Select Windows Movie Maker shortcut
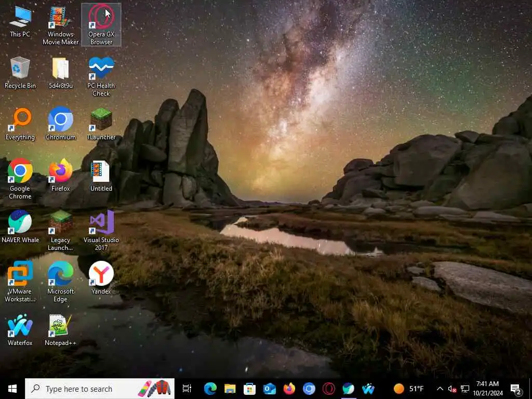532x399 pixels. click(60, 25)
